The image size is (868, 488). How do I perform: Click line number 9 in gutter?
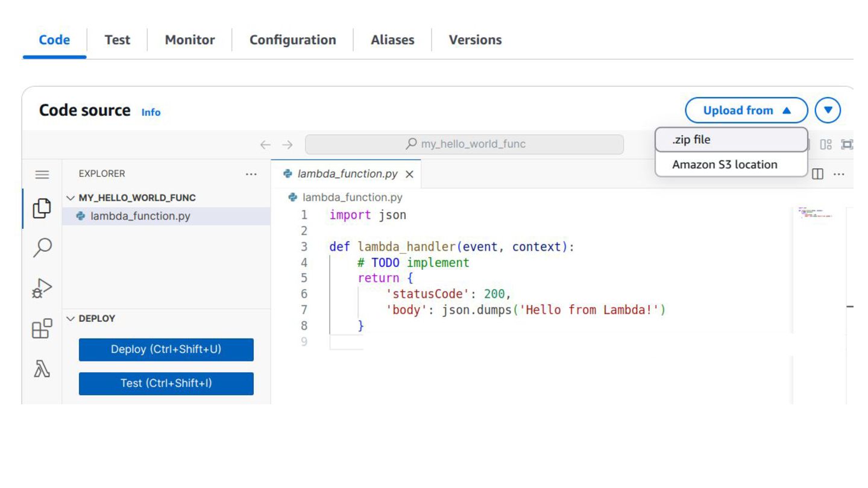[304, 342]
